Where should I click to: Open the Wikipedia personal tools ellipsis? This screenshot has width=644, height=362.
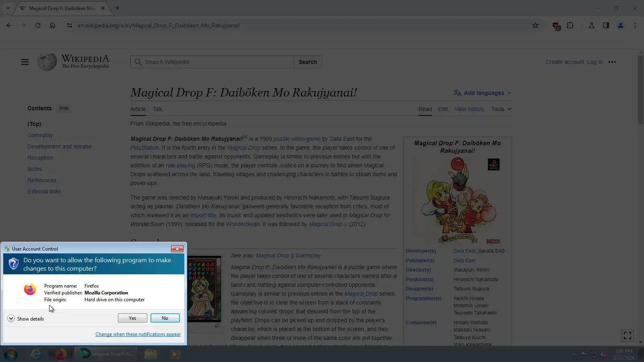pyautogui.click(x=612, y=62)
